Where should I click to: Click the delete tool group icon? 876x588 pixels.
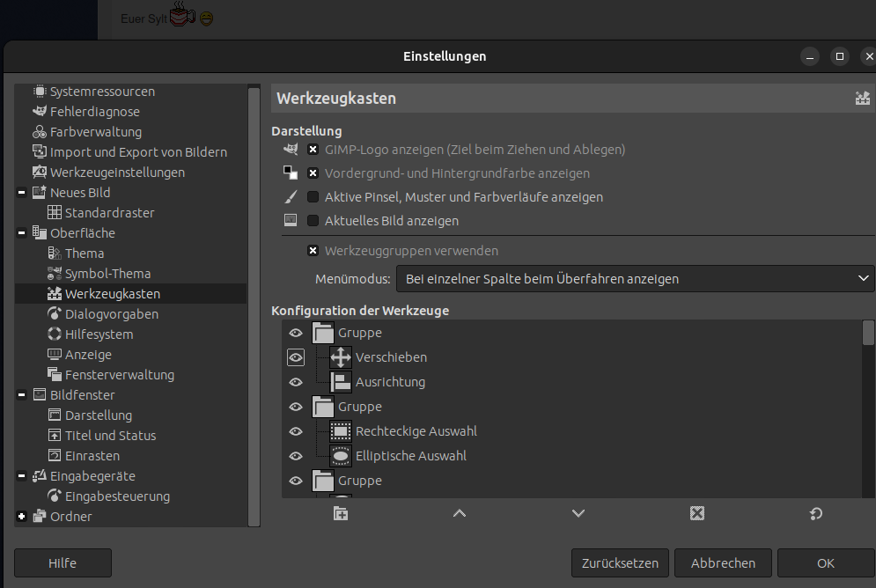click(697, 514)
